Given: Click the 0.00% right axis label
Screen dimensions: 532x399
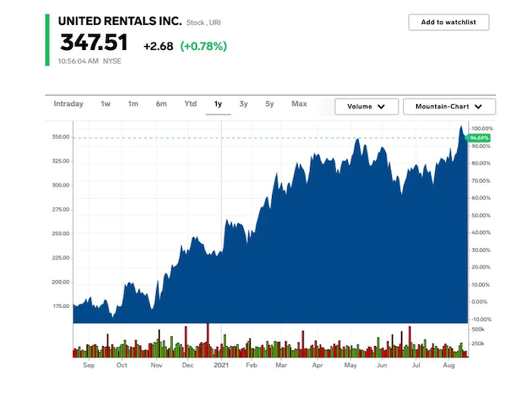Looking at the screenshot, I should (480, 302).
